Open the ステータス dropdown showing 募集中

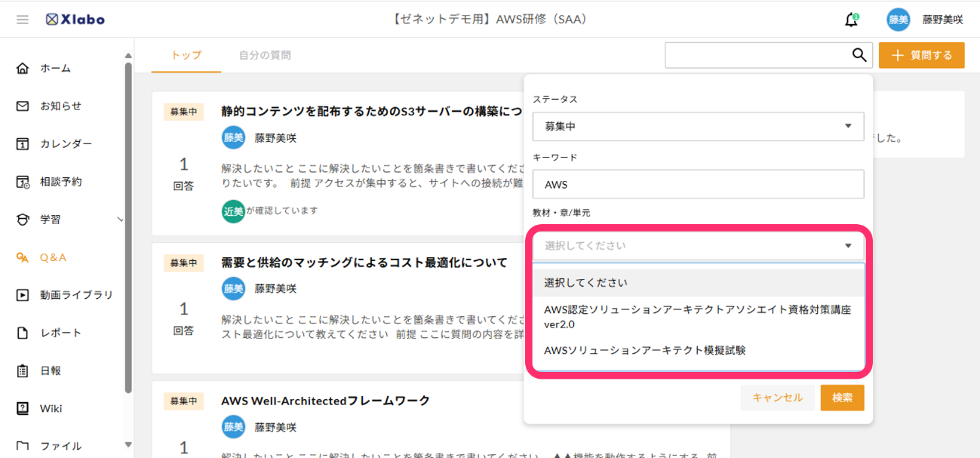click(x=698, y=126)
